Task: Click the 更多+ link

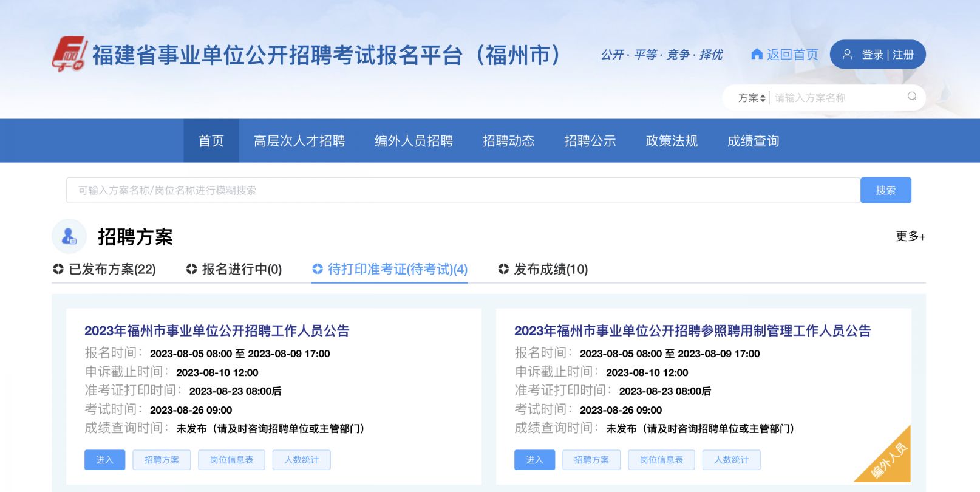Action: 910,236
